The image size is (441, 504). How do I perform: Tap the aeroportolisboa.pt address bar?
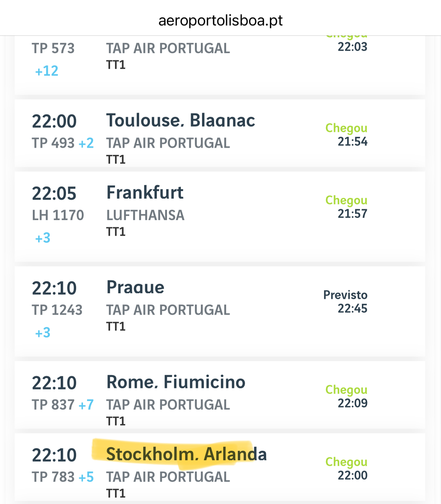tap(220, 20)
